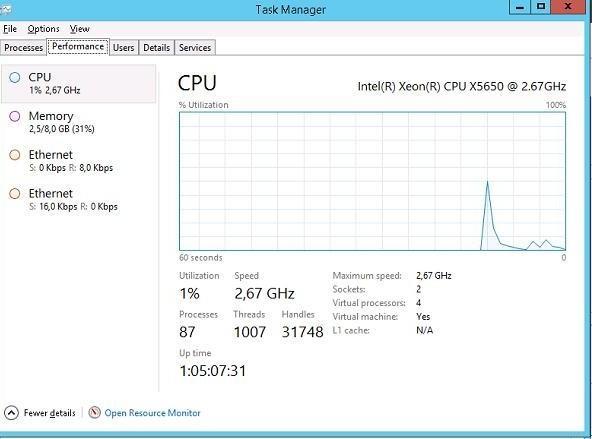The width and height of the screenshot is (592, 439).
Task: Select the Ethernet entry sending 16,0 Kbps
Action: [79, 199]
